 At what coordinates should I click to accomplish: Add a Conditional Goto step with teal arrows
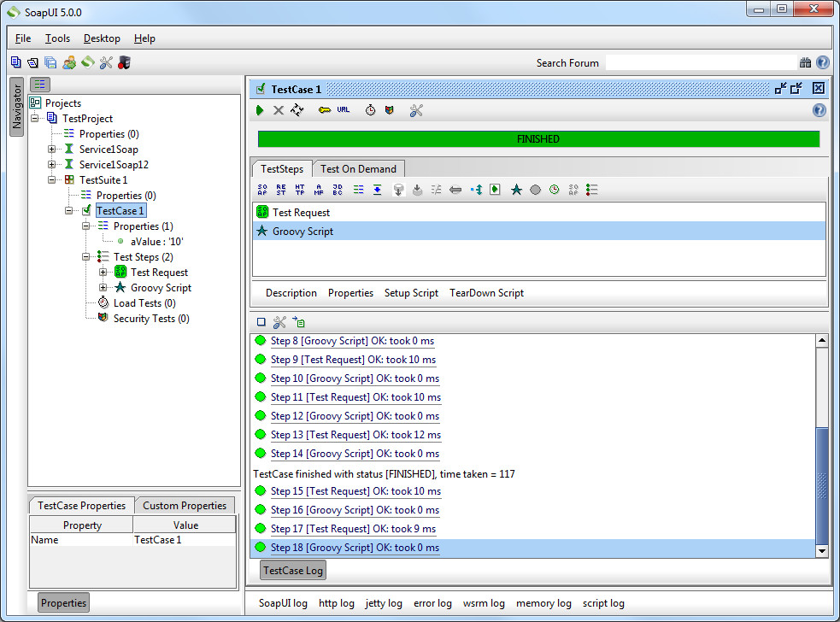pos(476,190)
